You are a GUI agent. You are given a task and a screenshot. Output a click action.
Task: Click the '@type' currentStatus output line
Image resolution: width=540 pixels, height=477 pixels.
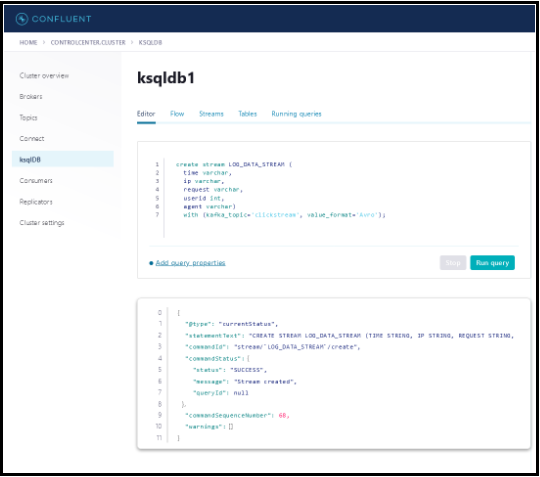(231, 324)
